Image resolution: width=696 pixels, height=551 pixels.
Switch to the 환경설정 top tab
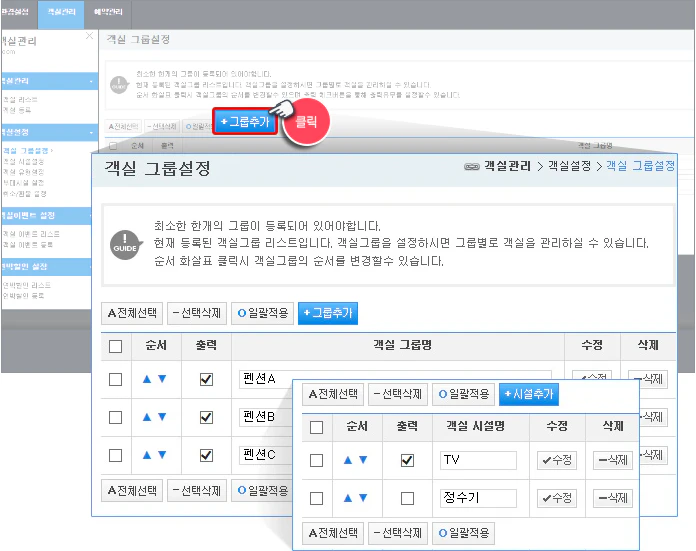coord(15,12)
